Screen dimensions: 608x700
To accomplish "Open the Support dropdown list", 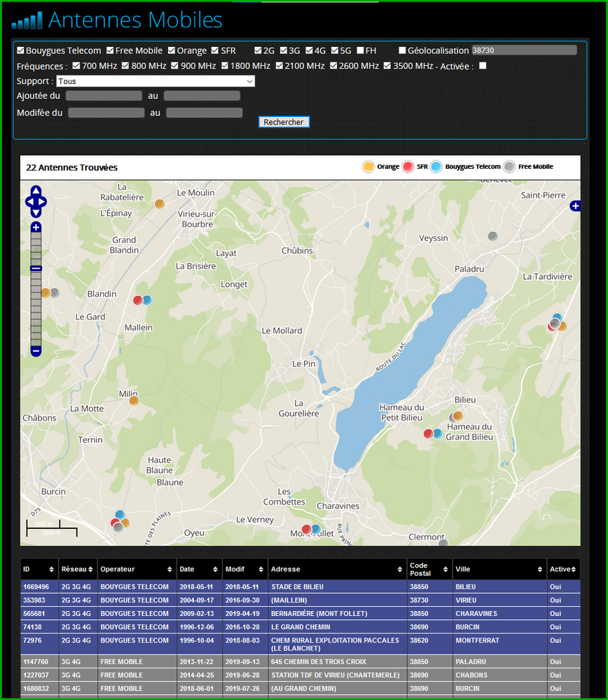I will (x=155, y=81).
